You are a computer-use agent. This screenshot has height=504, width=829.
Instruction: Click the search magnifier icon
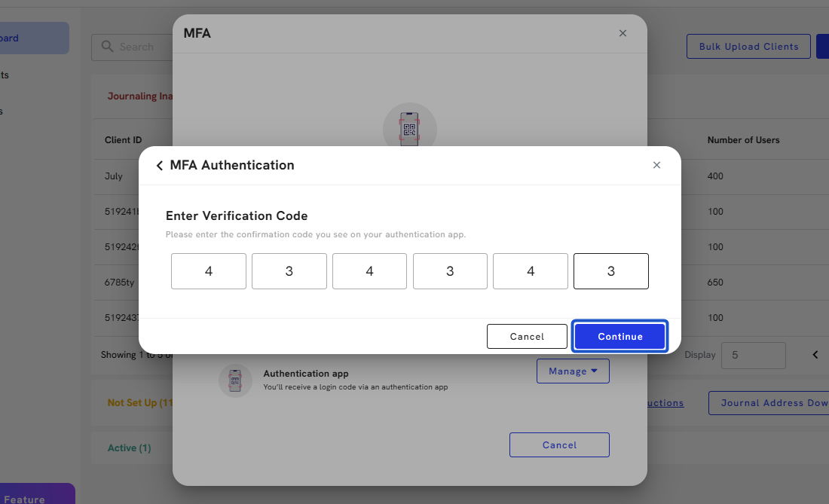pos(108,47)
